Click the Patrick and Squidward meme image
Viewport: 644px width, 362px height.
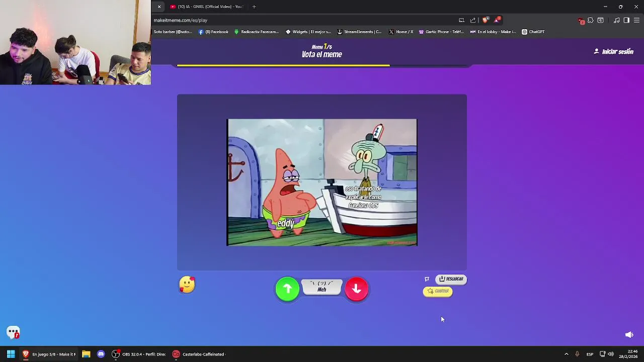[322, 182]
